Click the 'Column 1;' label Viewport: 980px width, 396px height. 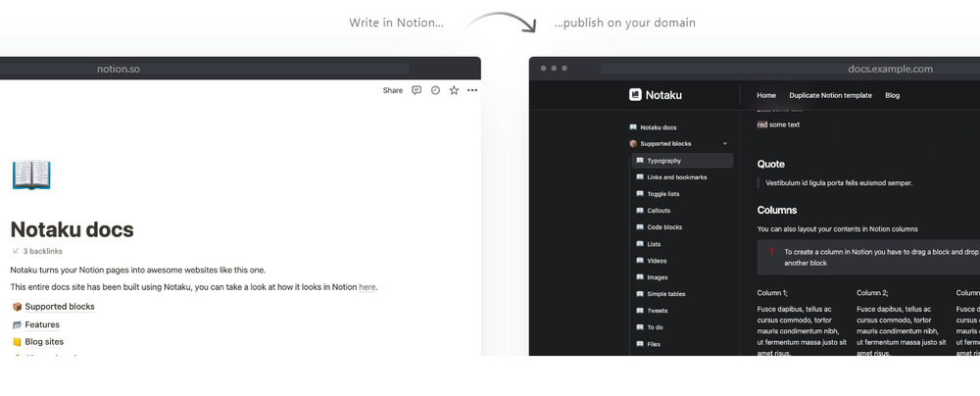tap(772, 293)
